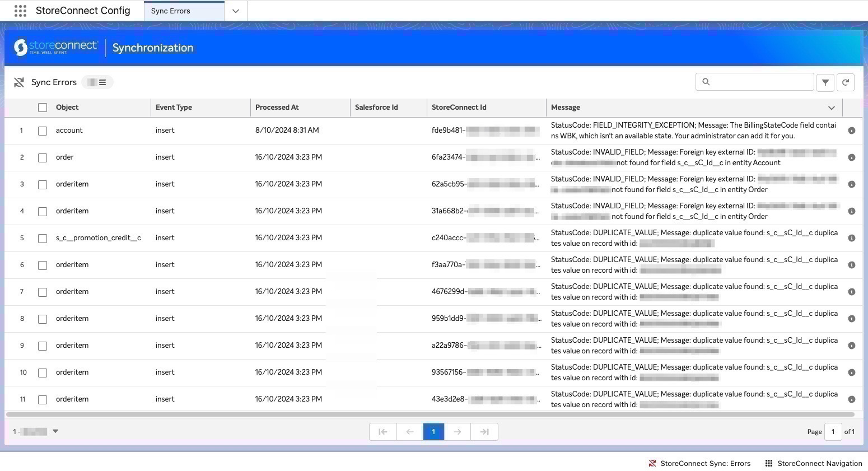This screenshot has height=471, width=868.
Task: Open the Message column dropdown chevron
Action: click(x=832, y=108)
